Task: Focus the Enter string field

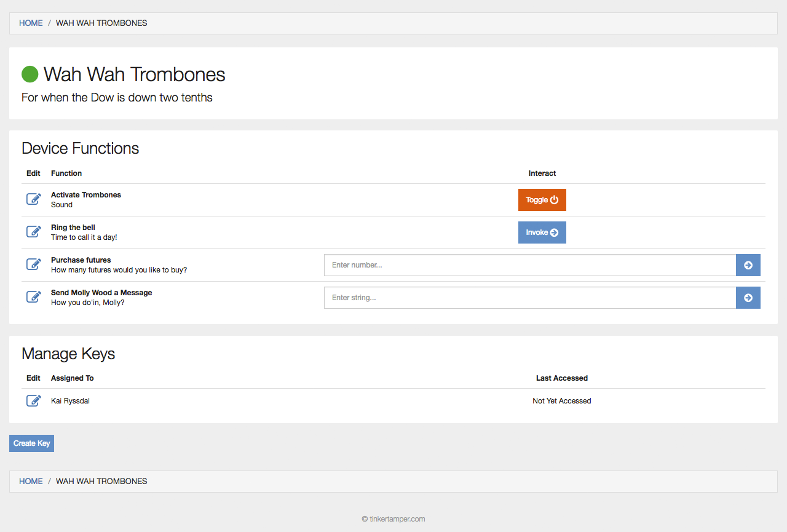Action: pos(530,298)
